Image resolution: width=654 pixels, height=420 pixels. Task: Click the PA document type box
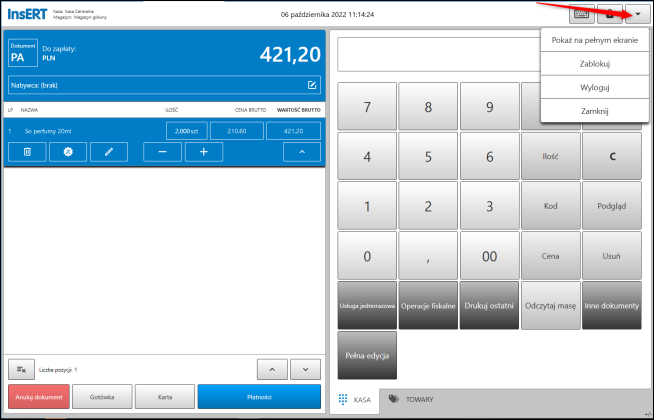(23, 53)
